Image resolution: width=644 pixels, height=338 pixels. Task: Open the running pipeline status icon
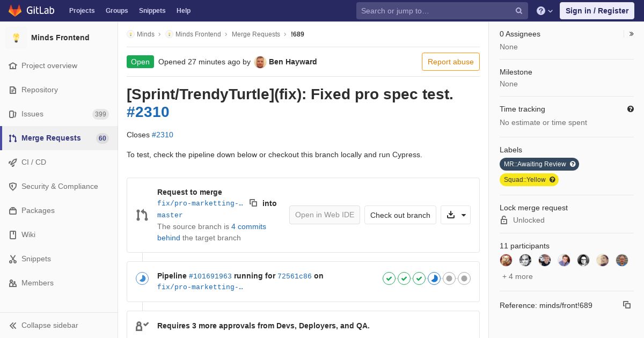coord(142,278)
